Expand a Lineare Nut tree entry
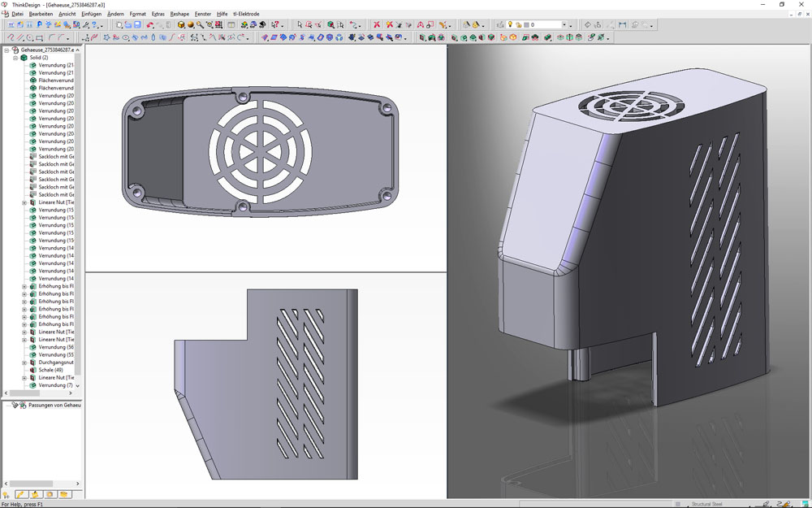 point(24,332)
